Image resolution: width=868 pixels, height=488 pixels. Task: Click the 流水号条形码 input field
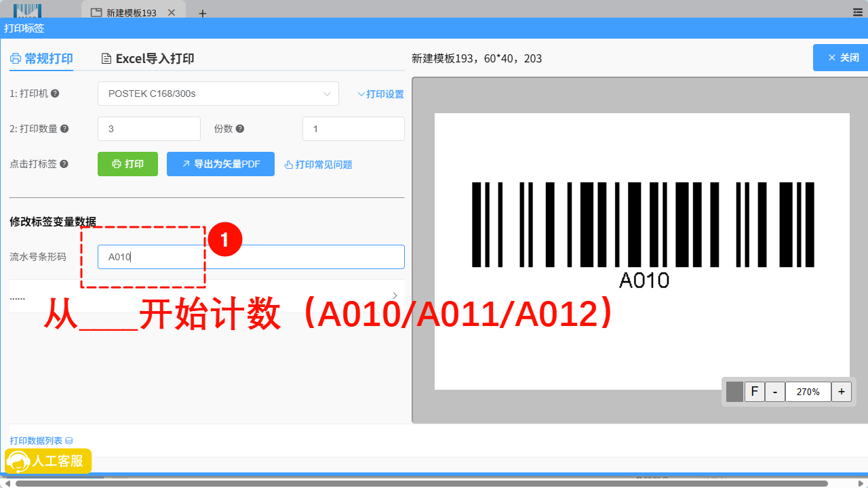(251, 257)
